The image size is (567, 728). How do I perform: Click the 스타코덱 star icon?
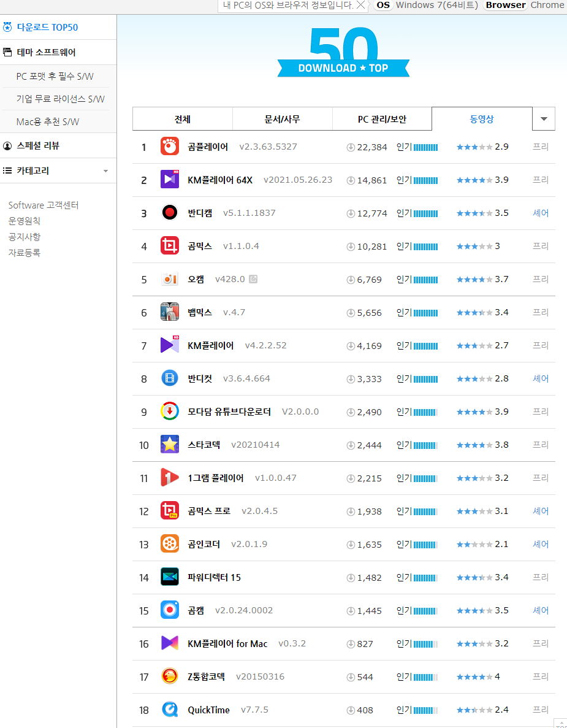(x=169, y=444)
